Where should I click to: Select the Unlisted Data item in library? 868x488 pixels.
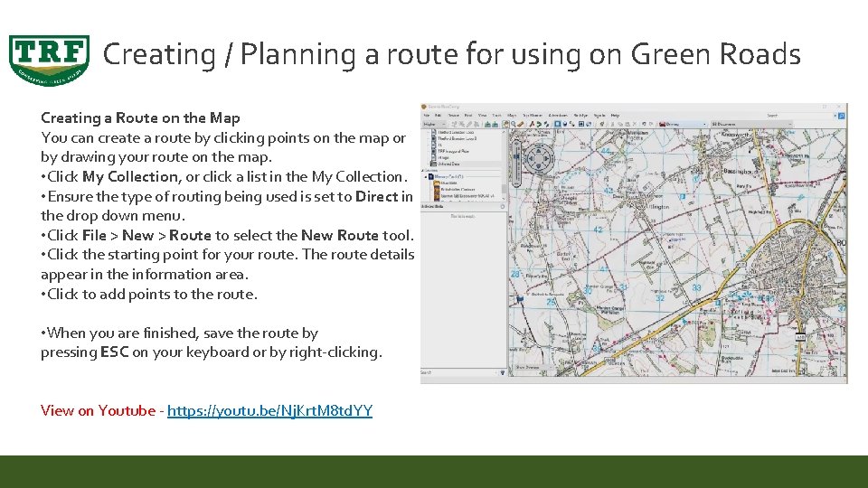pyautogui.click(x=449, y=164)
